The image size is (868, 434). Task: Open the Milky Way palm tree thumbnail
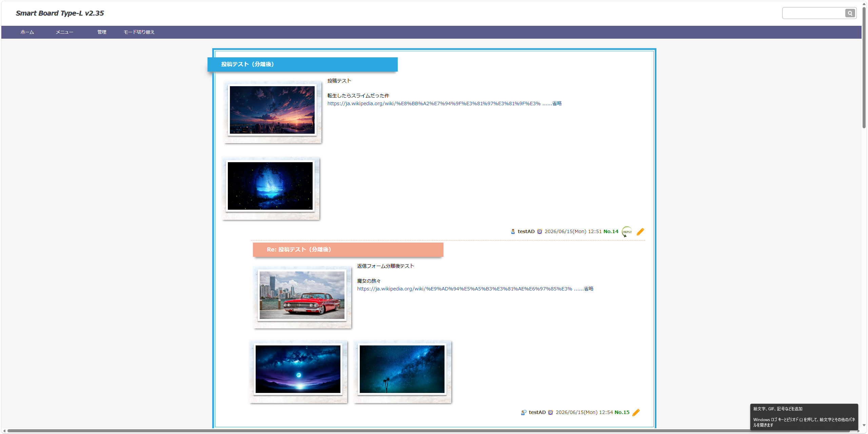point(402,369)
